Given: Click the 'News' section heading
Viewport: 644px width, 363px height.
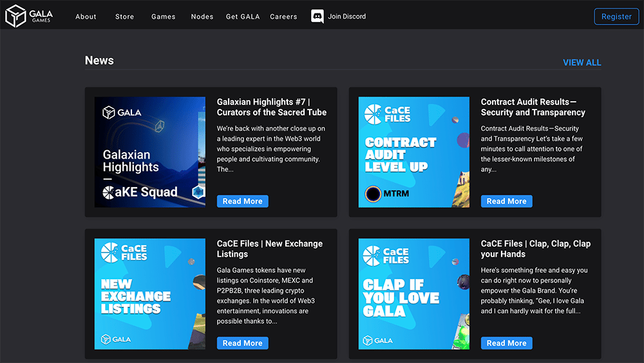Looking at the screenshot, I should coord(99,61).
